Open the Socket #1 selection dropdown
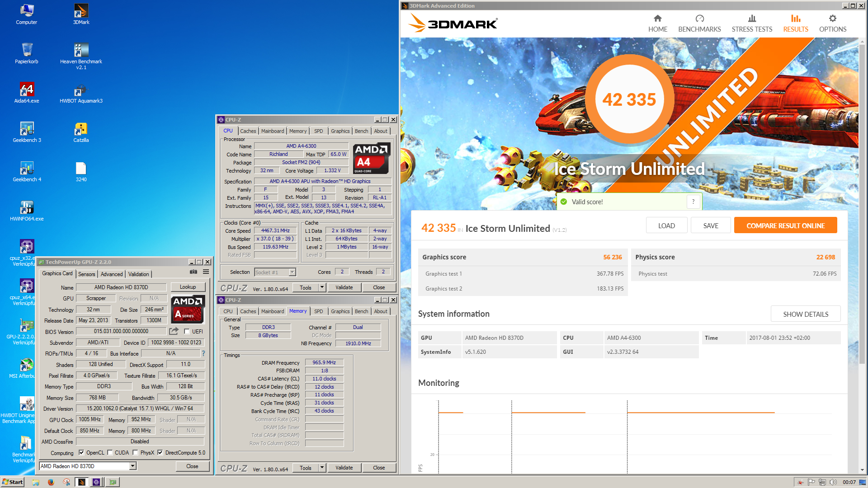The width and height of the screenshot is (868, 488). click(x=292, y=272)
